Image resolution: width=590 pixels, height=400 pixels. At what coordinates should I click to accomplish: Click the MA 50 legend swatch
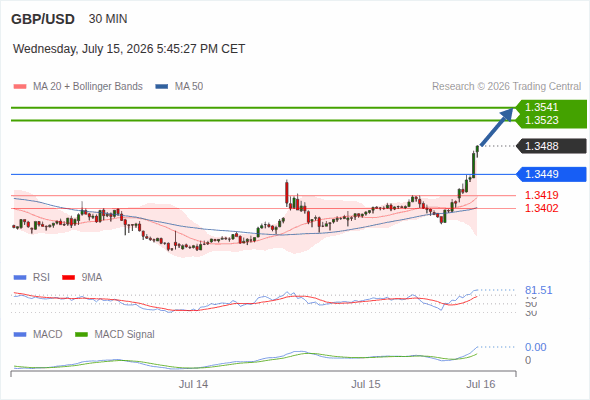162,87
